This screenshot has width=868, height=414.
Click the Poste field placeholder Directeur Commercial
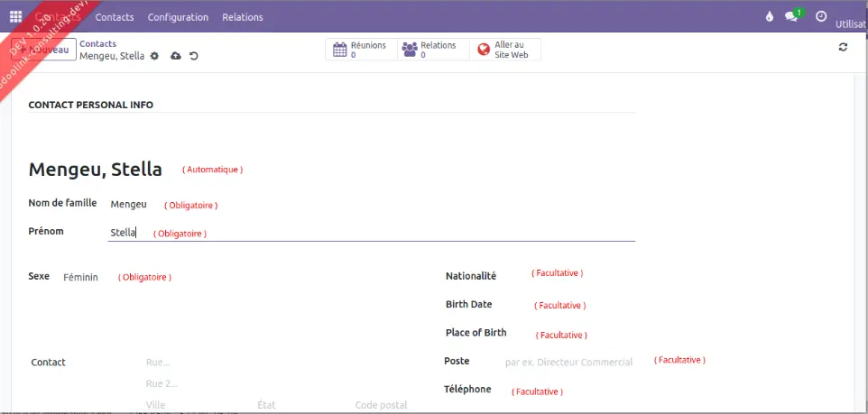[x=568, y=362]
